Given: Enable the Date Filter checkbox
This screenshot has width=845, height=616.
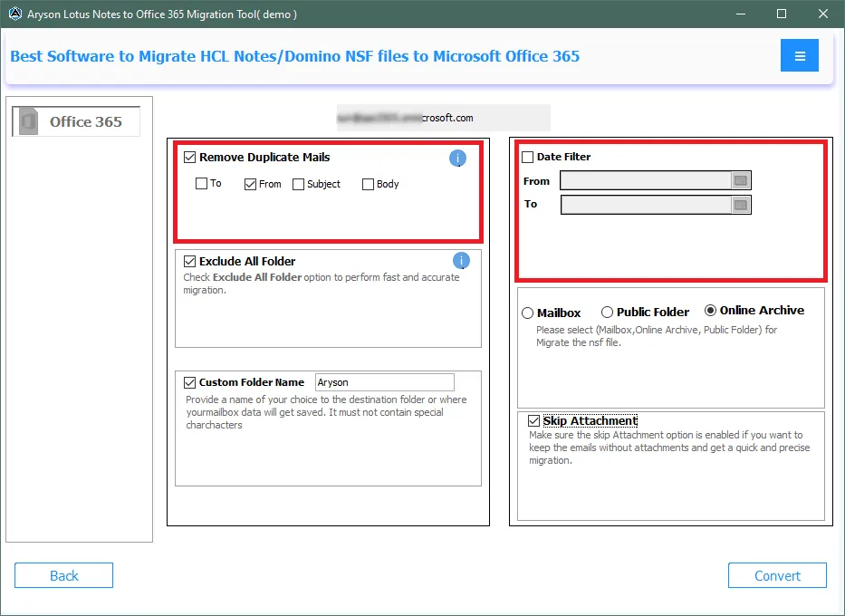Looking at the screenshot, I should [x=528, y=157].
